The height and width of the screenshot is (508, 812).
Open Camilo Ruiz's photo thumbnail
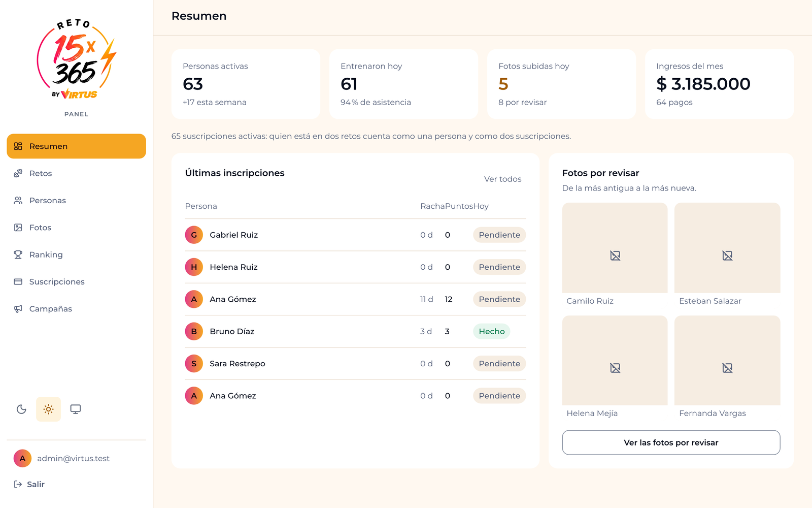pyautogui.click(x=615, y=248)
